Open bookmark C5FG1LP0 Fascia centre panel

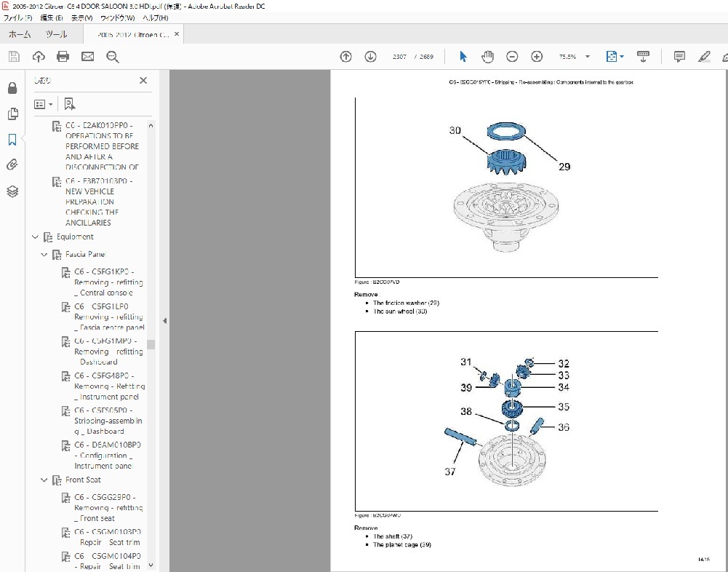pyautogui.click(x=108, y=317)
